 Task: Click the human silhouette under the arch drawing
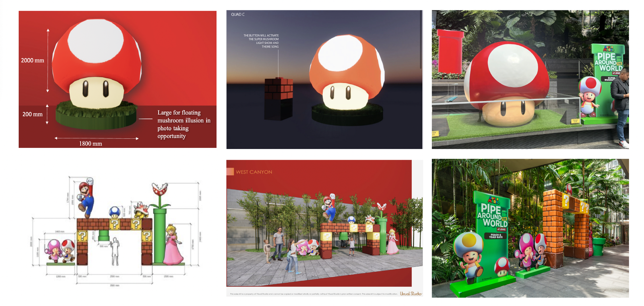(x=115, y=252)
